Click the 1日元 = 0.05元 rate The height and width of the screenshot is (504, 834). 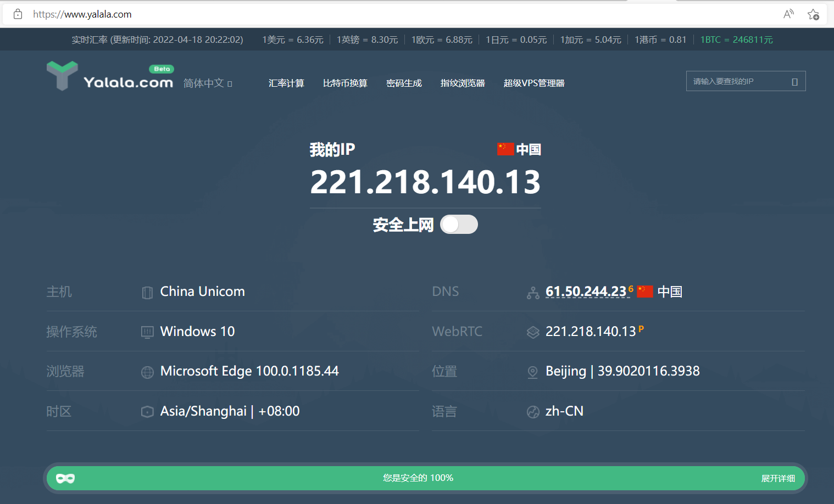(x=516, y=40)
